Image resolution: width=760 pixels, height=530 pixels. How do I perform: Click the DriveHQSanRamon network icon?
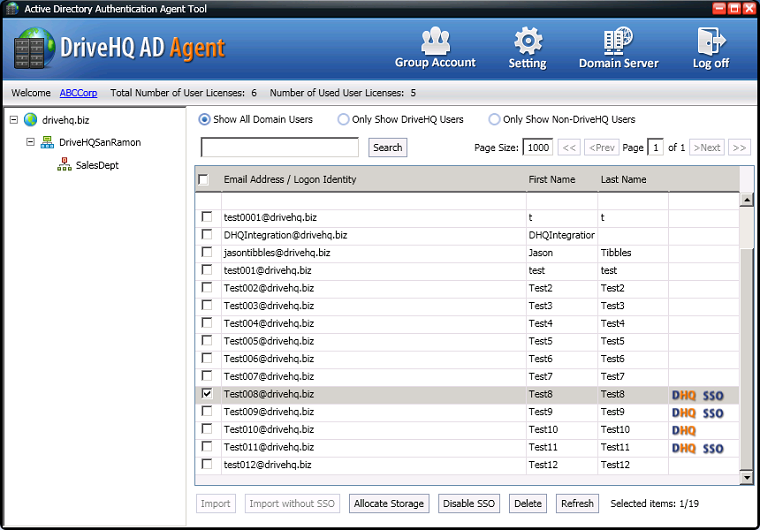tap(47, 142)
